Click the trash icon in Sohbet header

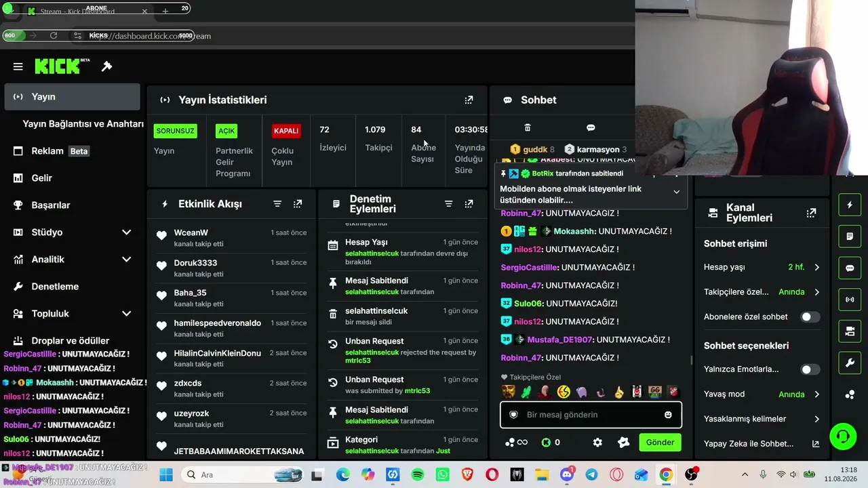tap(528, 127)
